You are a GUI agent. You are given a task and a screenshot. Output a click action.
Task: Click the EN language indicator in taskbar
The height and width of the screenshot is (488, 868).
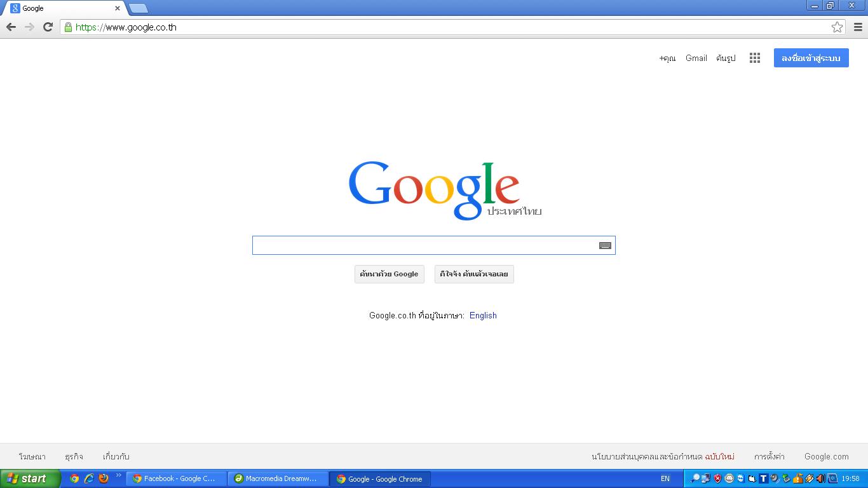pyautogui.click(x=665, y=478)
